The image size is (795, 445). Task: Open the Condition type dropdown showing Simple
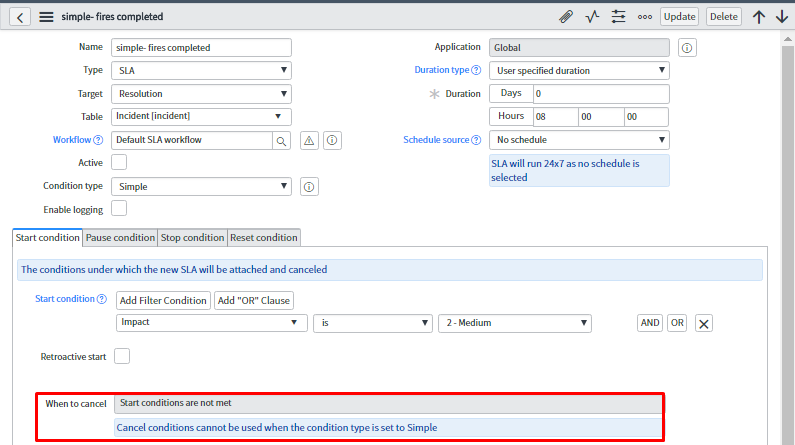(201, 187)
